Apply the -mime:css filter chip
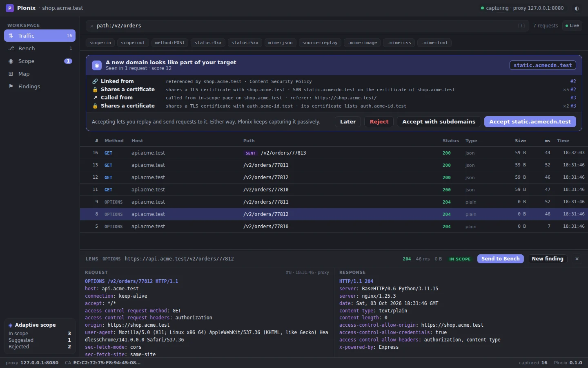Viewport: 588px width, 368px height. [x=399, y=43]
